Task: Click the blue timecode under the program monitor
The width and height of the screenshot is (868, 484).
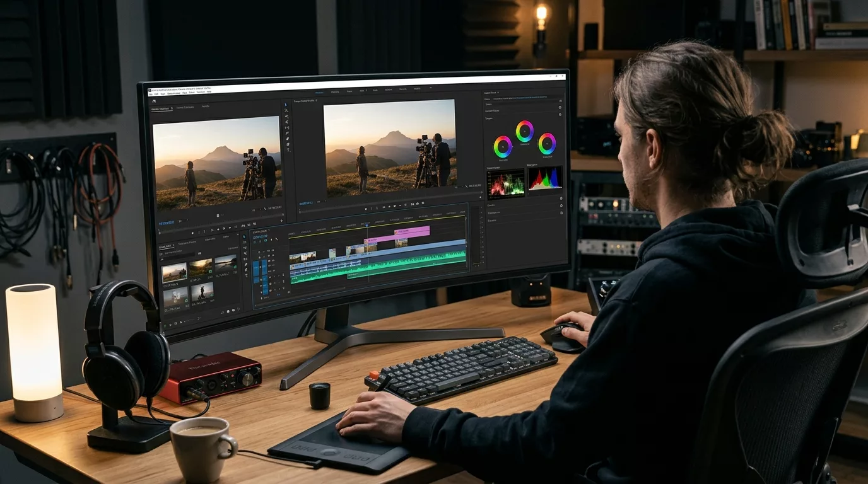Action: pyautogui.click(x=307, y=204)
